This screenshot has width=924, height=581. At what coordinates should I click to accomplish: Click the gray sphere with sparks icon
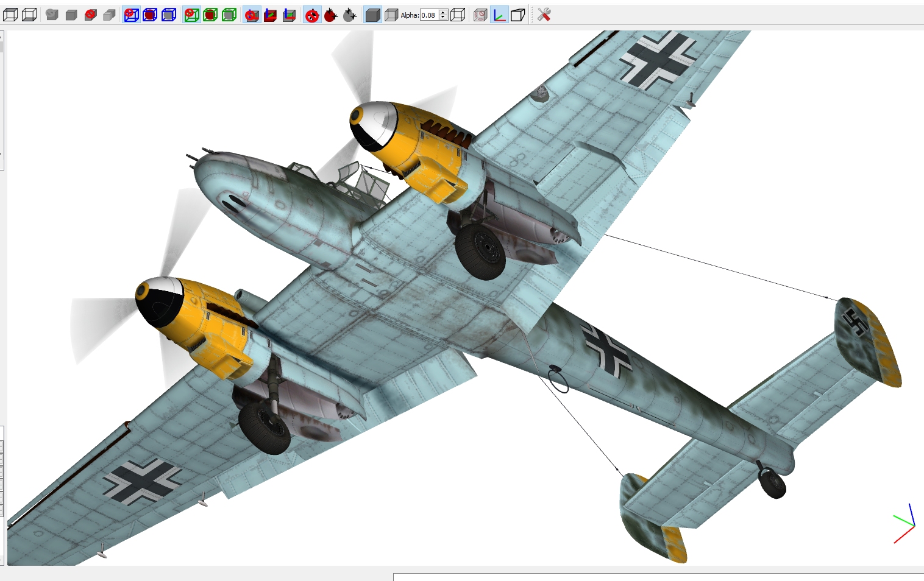[x=350, y=15]
